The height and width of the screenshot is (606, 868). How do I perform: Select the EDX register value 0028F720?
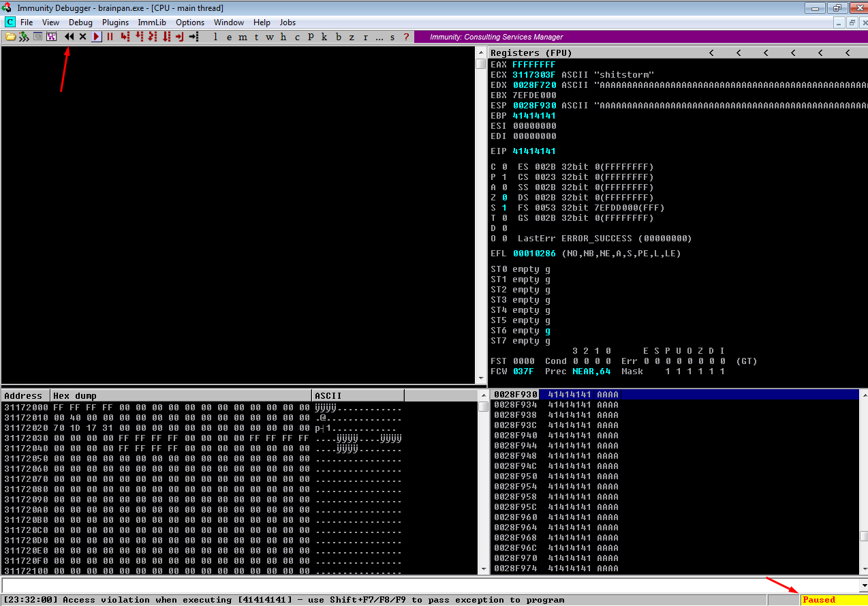(534, 85)
